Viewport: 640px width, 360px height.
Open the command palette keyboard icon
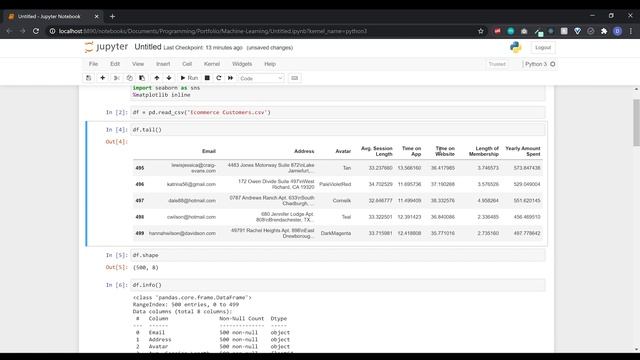click(295, 78)
